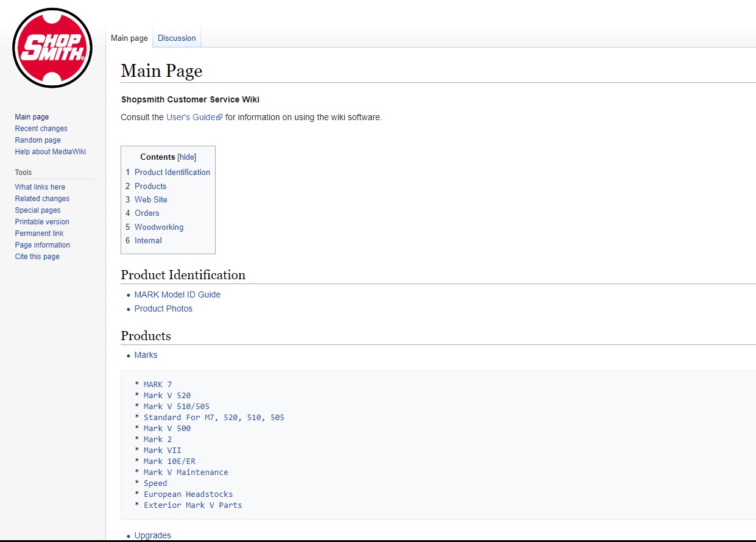Hide the Contents table
This screenshot has width=756, height=542.
tap(187, 157)
